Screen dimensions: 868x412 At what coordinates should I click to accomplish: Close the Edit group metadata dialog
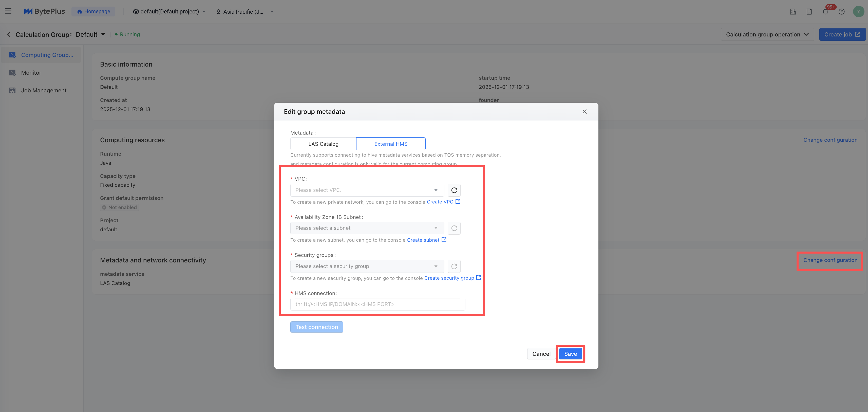point(584,112)
